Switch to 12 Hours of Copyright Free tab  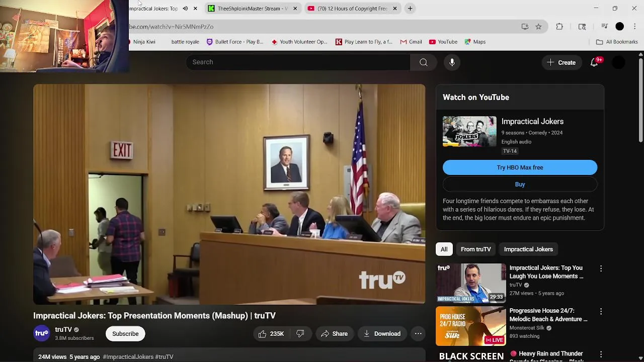[352, 9]
